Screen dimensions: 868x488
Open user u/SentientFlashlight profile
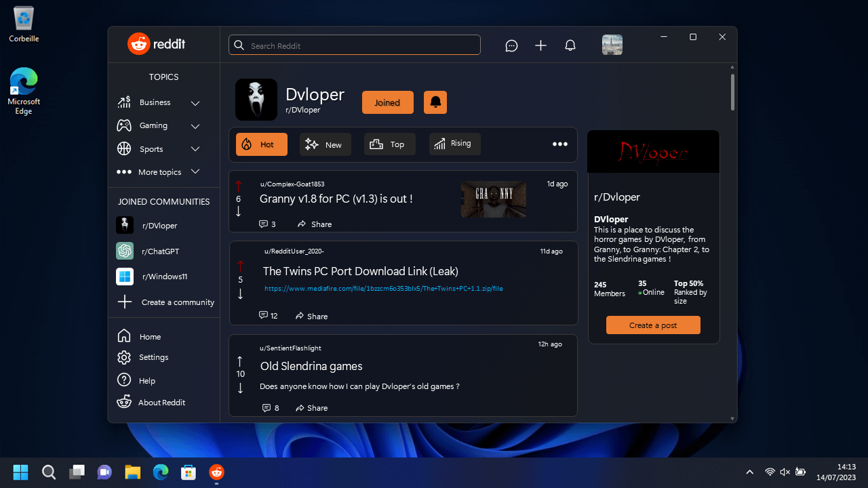290,348
